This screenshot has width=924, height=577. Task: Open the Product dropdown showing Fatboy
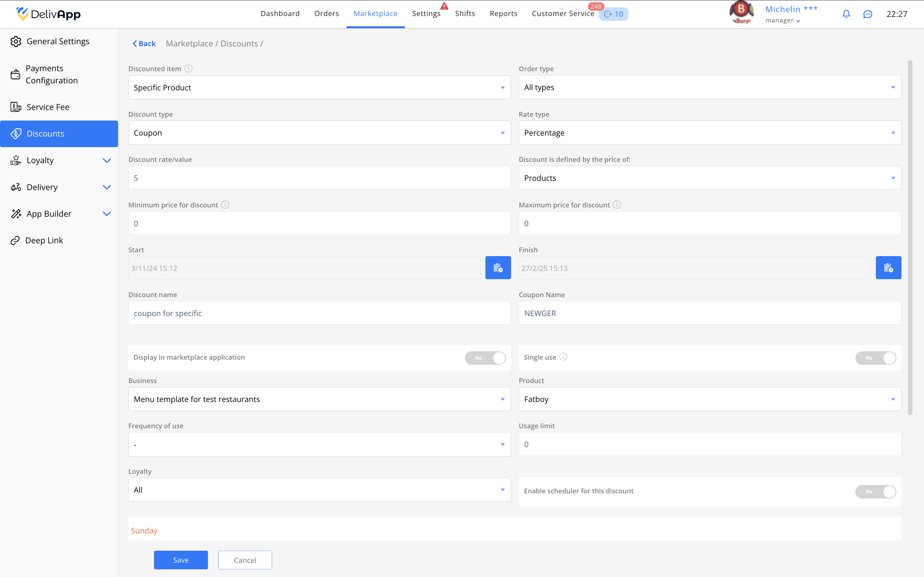(709, 399)
